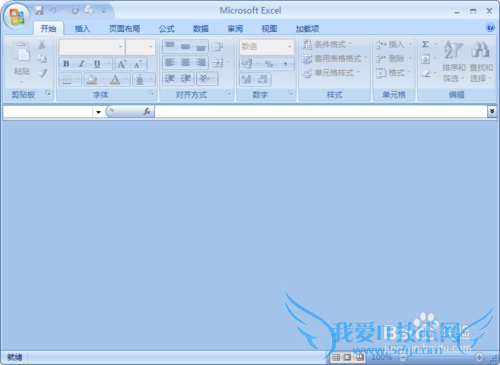The height and width of the screenshot is (365, 500).
Task: Toggle Bold formatting
Action: coord(66,64)
